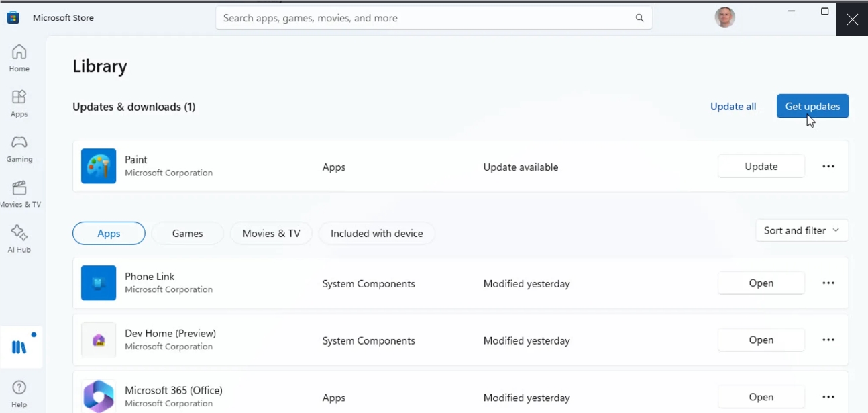The width and height of the screenshot is (868, 413).
Task: Maximize the Microsoft Store window
Action: (824, 11)
